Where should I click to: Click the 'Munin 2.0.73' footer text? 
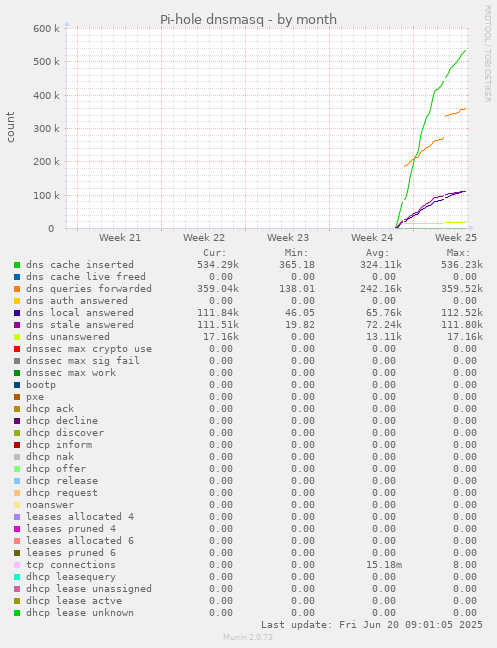tap(248, 637)
